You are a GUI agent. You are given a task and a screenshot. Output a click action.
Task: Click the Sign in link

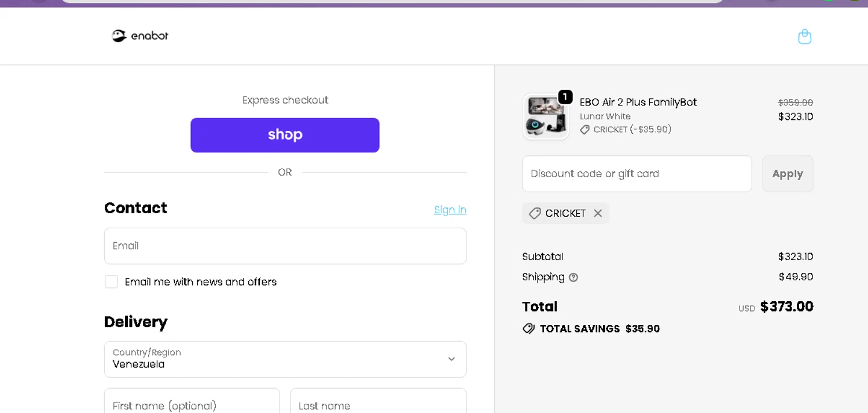450,210
